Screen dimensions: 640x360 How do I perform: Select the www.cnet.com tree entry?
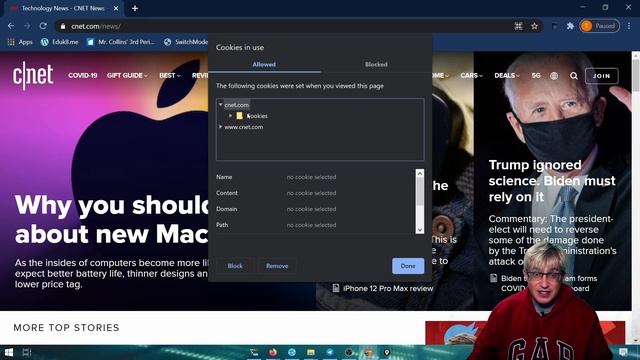(243, 127)
